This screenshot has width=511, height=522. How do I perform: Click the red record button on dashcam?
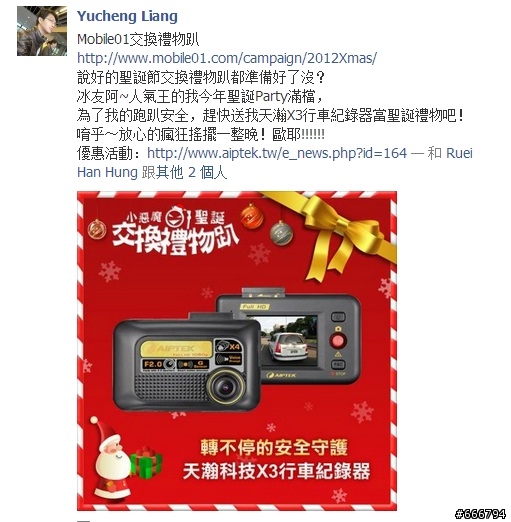tap(338, 341)
